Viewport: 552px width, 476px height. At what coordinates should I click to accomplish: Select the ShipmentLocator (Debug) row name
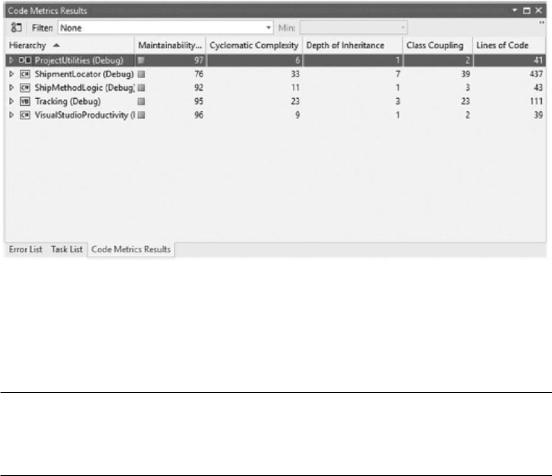[84, 74]
